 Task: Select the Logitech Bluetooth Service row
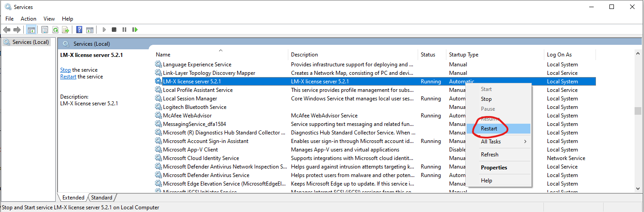[x=194, y=107]
